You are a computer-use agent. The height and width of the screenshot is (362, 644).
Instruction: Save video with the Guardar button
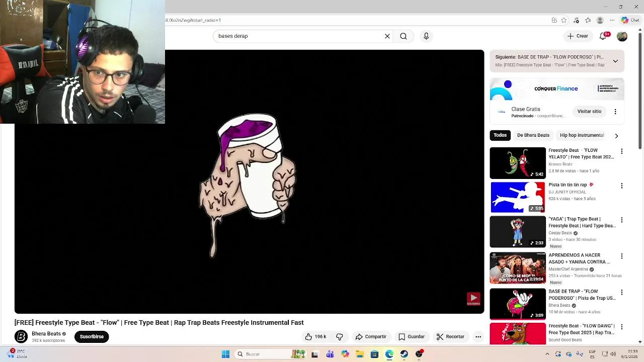[412, 337]
